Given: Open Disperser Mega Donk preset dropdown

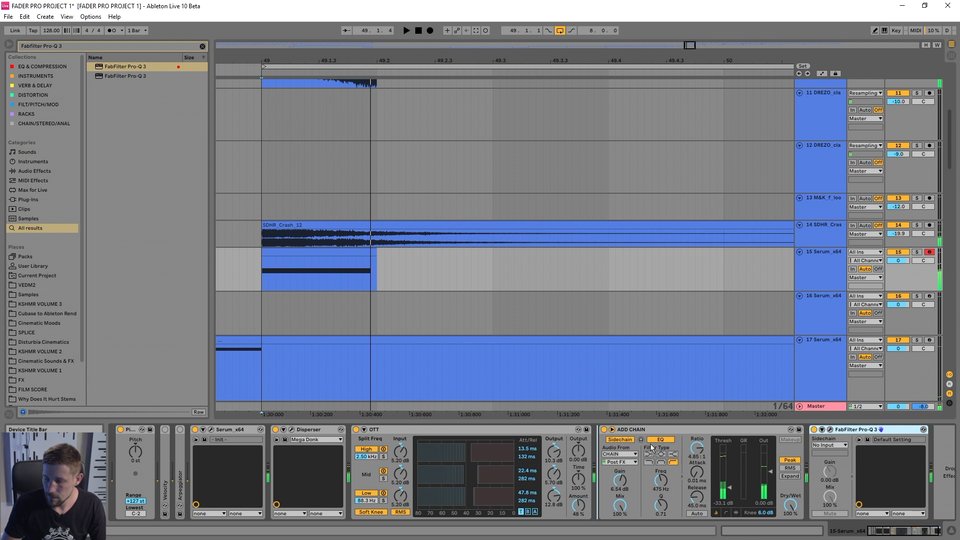Looking at the screenshot, I should pyautogui.click(x=316, y=440).
